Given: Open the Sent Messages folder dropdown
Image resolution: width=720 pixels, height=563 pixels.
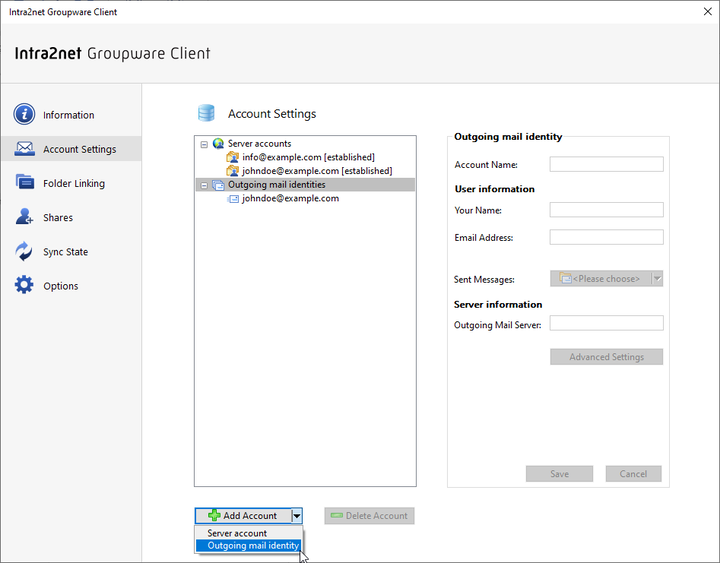Looking at the screenshot, I should (x=657, y=279).
